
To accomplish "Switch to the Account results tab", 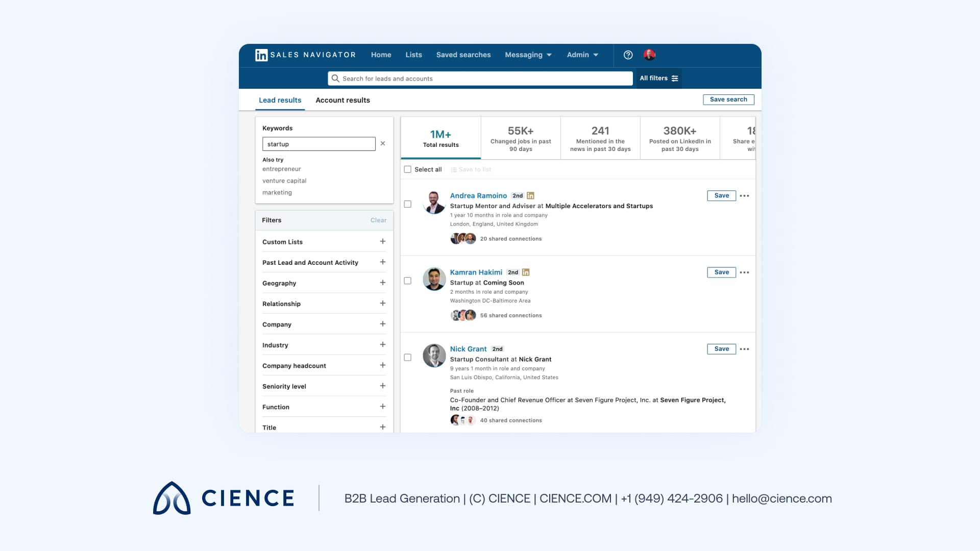I will pos(342,101).
